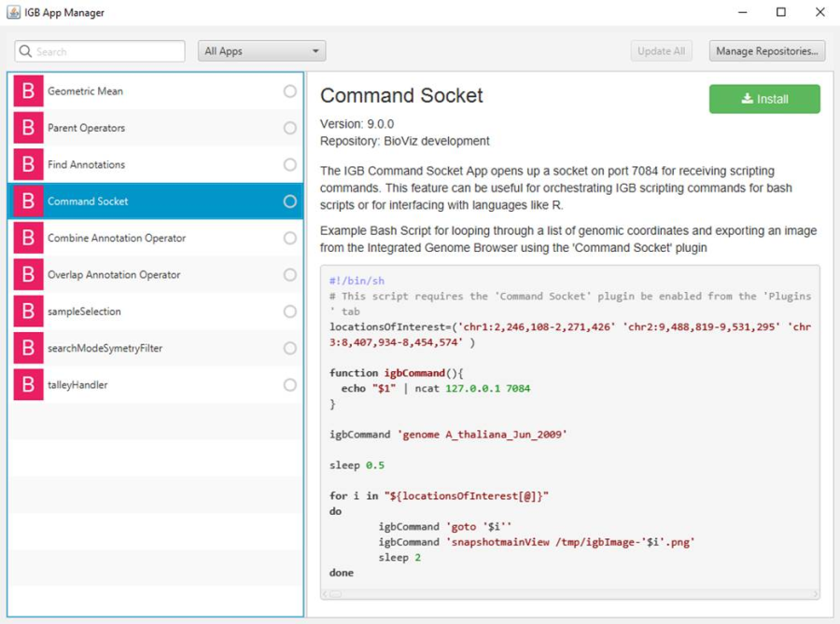Click the Command Socket heading
Viewport: 840px width, 624px height.
[401, 96]
